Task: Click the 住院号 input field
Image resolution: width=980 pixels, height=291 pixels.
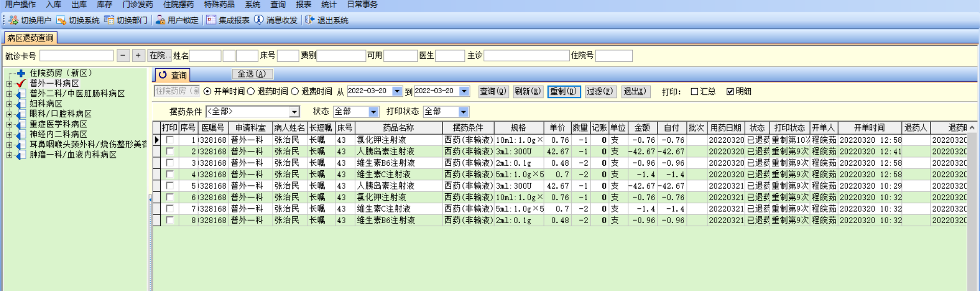Action: pyautogui.click(x=614, y=56)
